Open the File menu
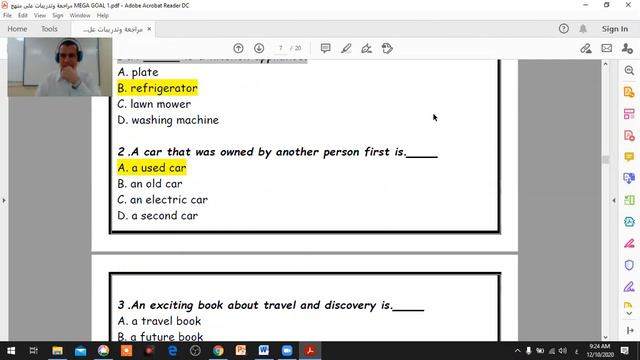The height and width of the screenshot is (360, 640). 7,15
